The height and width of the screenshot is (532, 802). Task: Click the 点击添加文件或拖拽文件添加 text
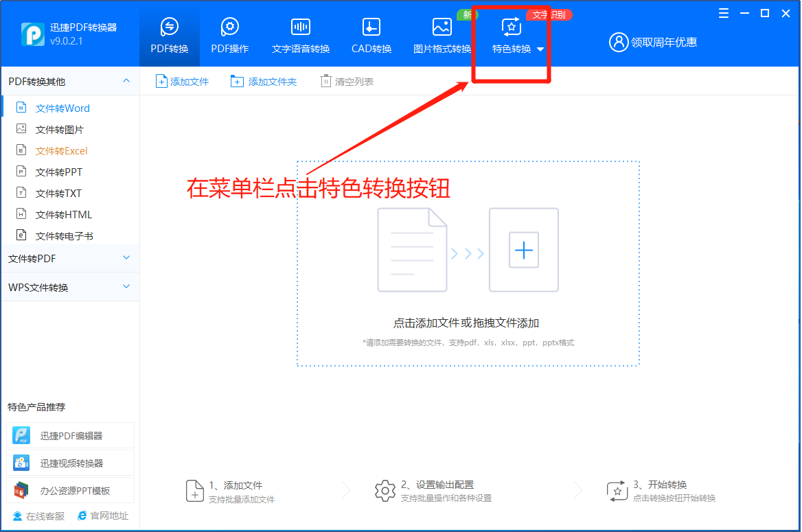[466, 323]
